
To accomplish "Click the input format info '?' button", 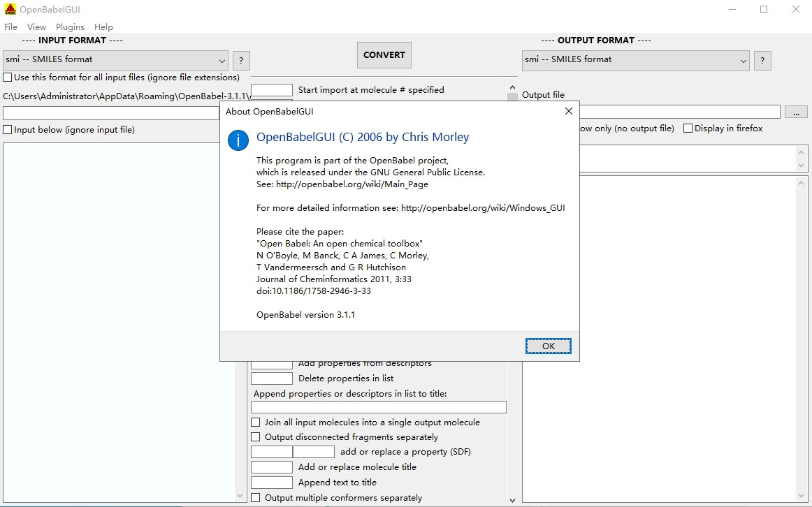I will [x=241, y=61].
